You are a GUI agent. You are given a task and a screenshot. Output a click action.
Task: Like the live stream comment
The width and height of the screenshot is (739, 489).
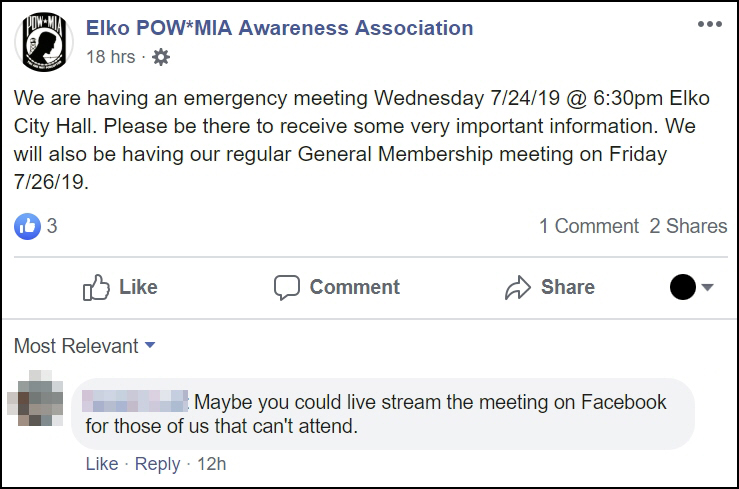click(101, 464)
